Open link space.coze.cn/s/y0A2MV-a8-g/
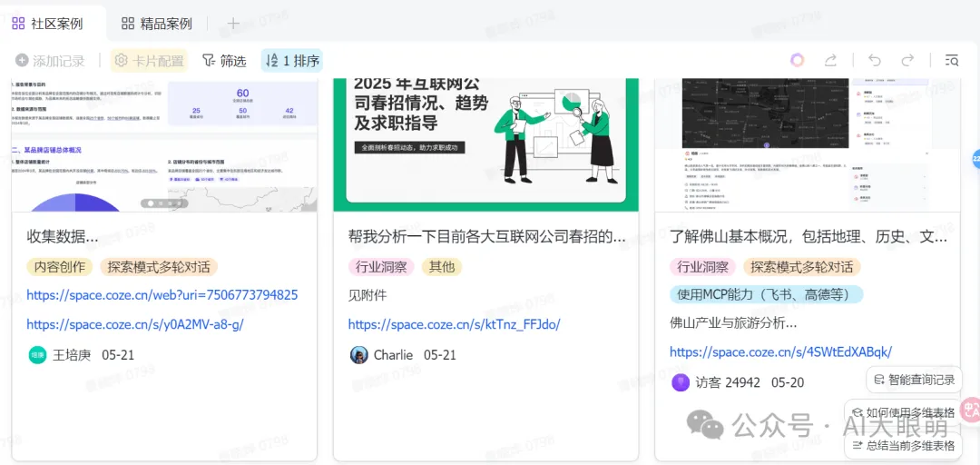Screen dimensions: 980x465 134,324
